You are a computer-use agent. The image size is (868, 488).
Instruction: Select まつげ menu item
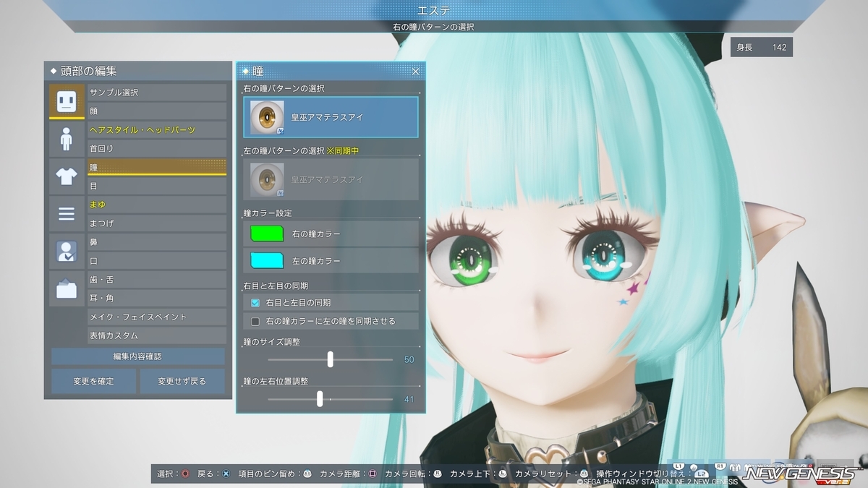click(157, 223)
